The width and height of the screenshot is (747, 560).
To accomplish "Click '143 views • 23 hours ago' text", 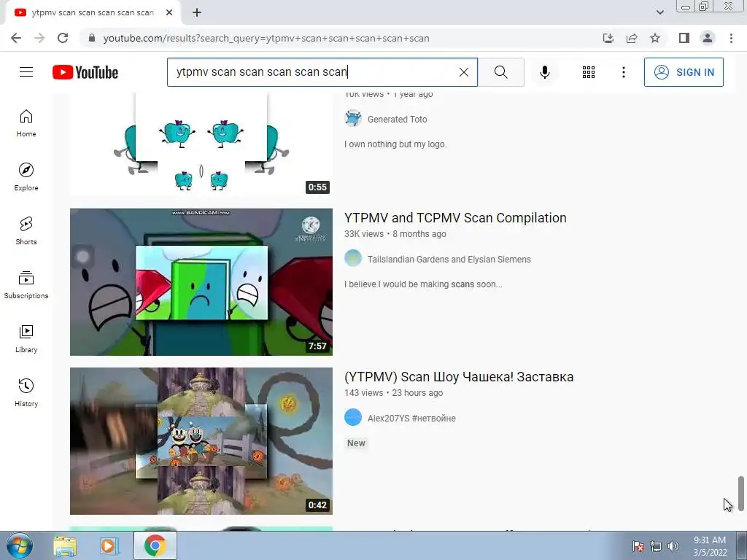I will [x=393, y=393].
